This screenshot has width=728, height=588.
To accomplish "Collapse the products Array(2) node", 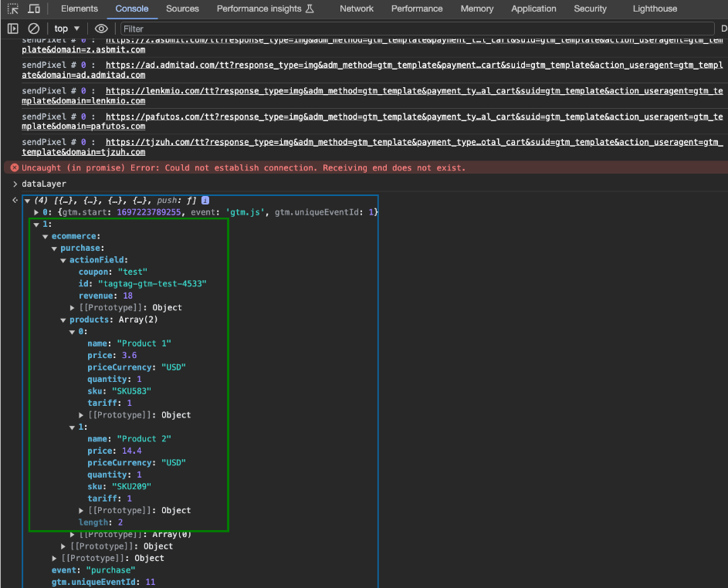I will coord(64,319).
